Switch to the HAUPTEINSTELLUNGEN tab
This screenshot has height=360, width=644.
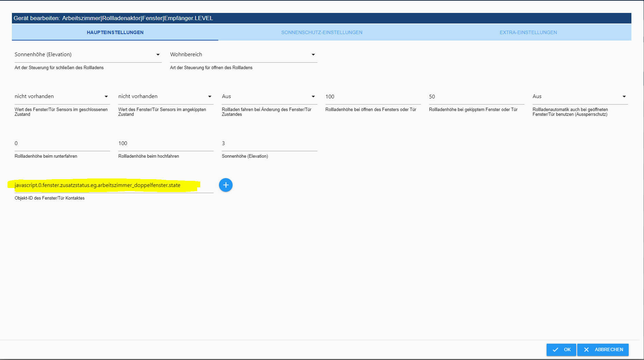(115, 32)
